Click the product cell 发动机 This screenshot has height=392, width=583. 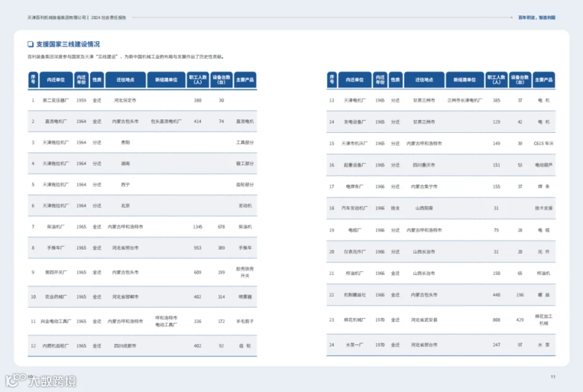245,205
